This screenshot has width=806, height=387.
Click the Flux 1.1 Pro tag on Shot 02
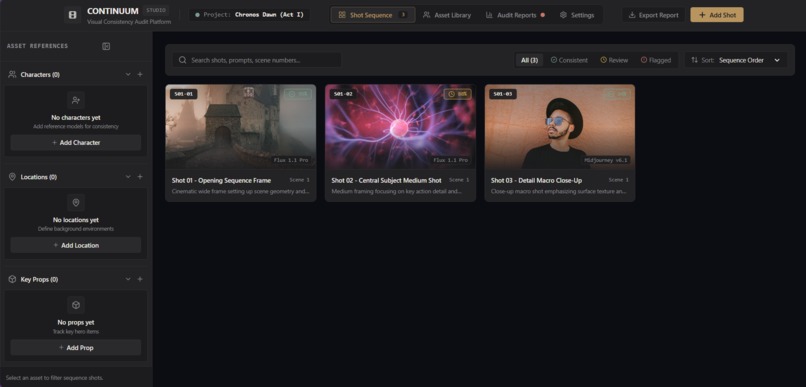[x=451, y=160]
